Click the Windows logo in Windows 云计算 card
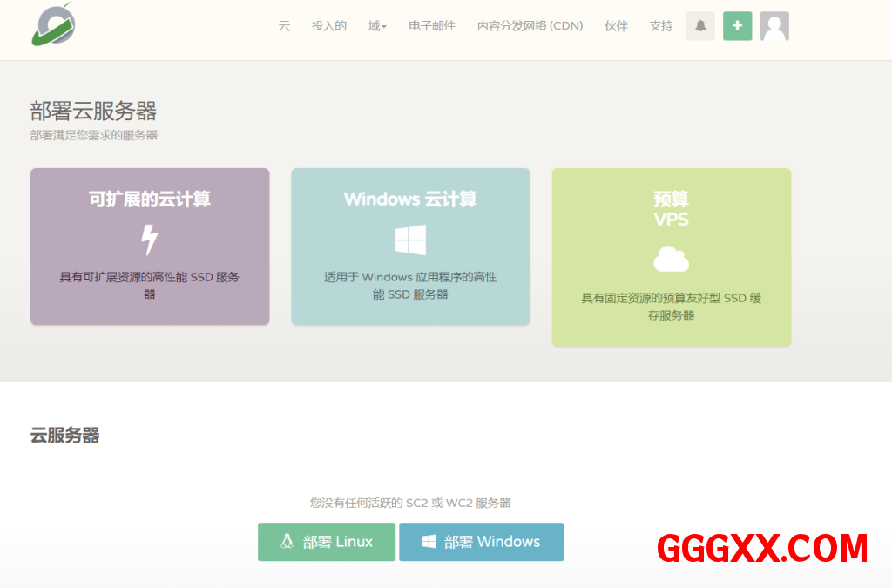 pyautogui.click(x=410, y=240)
